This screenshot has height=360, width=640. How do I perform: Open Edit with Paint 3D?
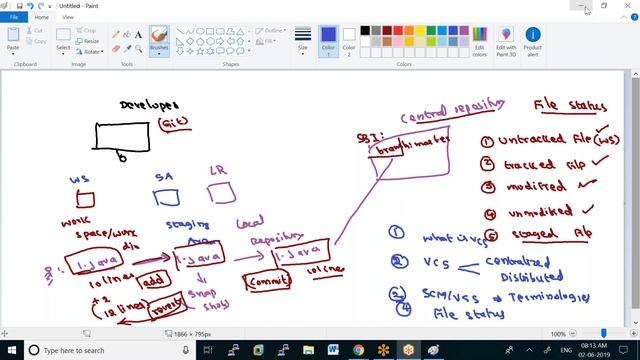tap(506, 41)
